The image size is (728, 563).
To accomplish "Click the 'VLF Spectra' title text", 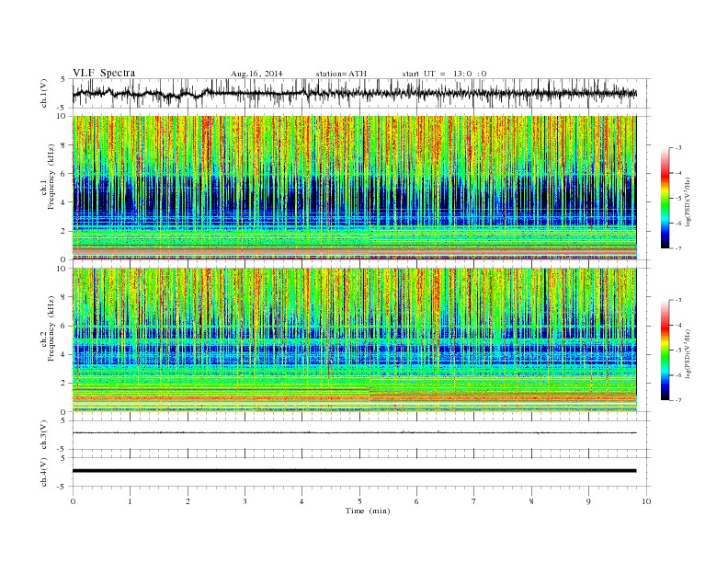I will point(104,73).
